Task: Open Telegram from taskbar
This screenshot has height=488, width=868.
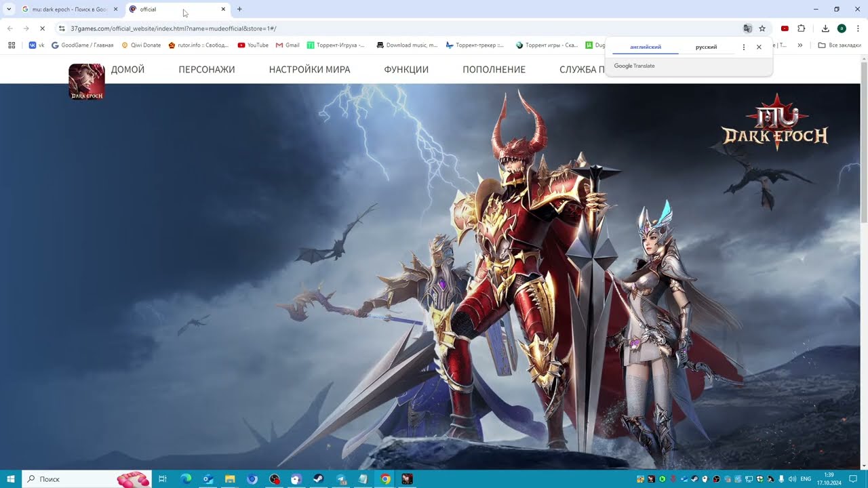Action: pyautogui.click(x=340, y=479)
